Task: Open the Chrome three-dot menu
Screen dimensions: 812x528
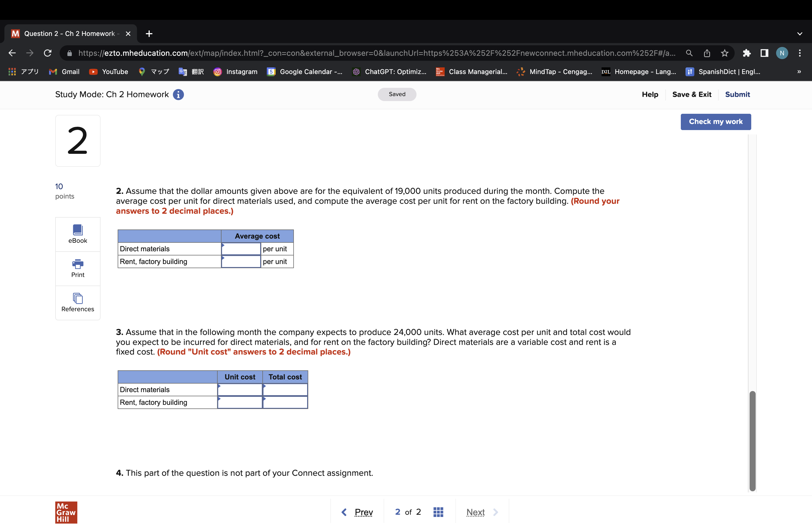Action: click(x=801, y=53)
